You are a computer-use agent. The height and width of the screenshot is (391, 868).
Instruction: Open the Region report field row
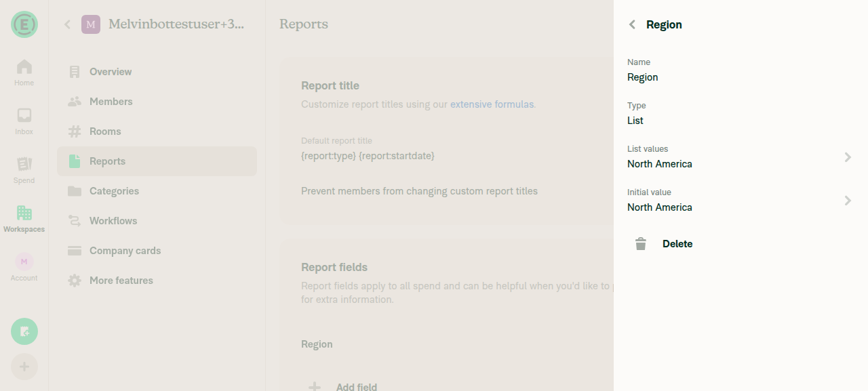click(448, 344)
